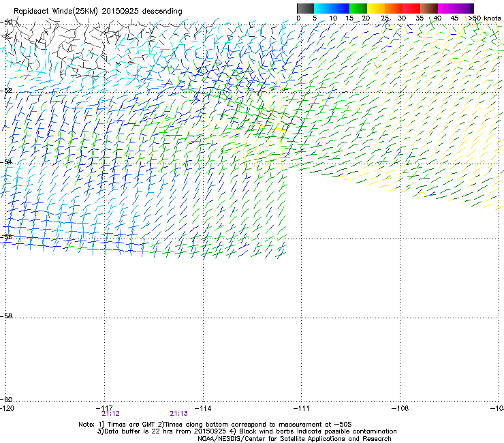The height and width of the screenshot is (443, 504).
Task: Click the brown 35-40 knots legend segment
Action: (429, 8)
